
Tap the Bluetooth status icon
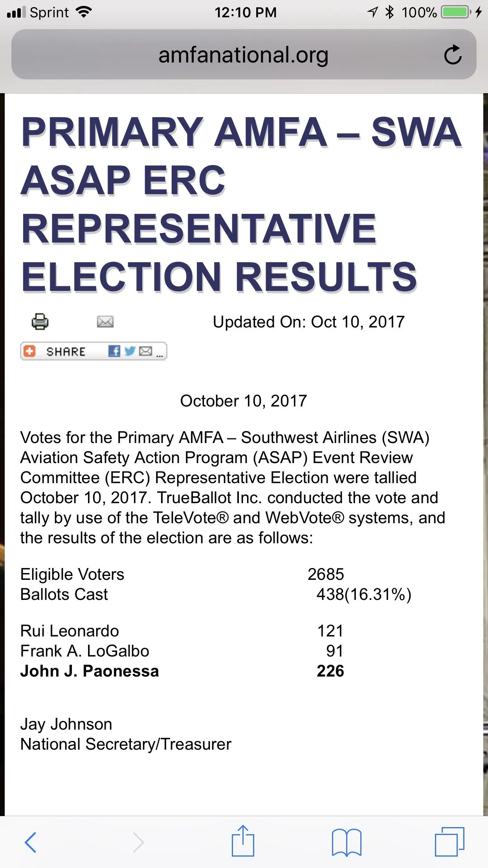click(389, 12)
